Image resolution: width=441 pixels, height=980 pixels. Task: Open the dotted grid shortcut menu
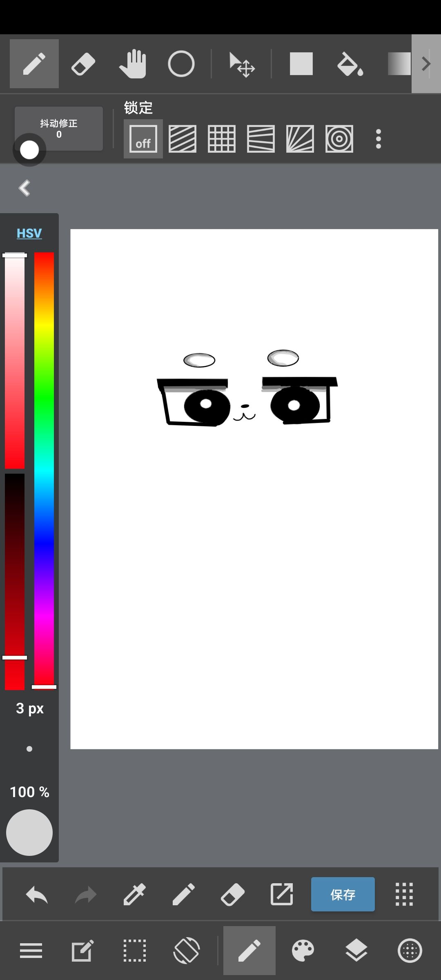click(404, 894)
